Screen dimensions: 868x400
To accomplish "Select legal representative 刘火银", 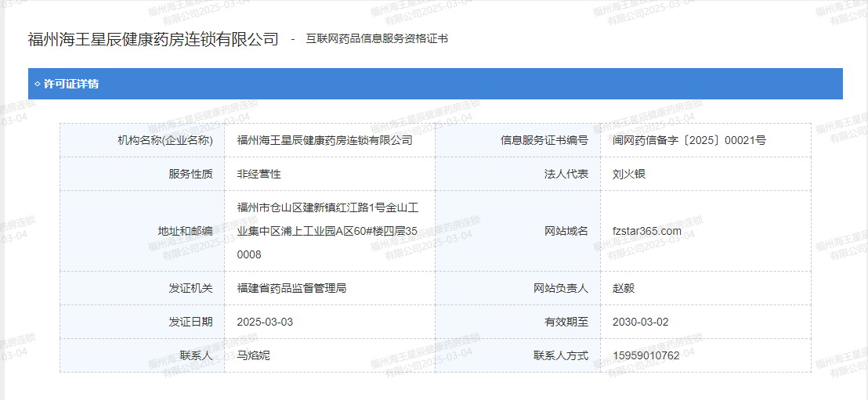I will (x=629, y=175).
